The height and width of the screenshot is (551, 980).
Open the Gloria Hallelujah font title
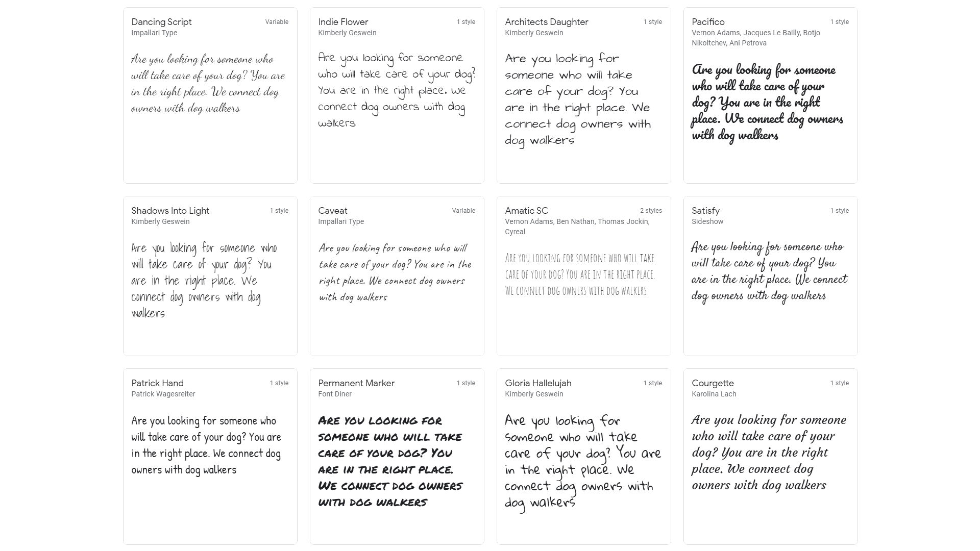click(x=538, y=383)
